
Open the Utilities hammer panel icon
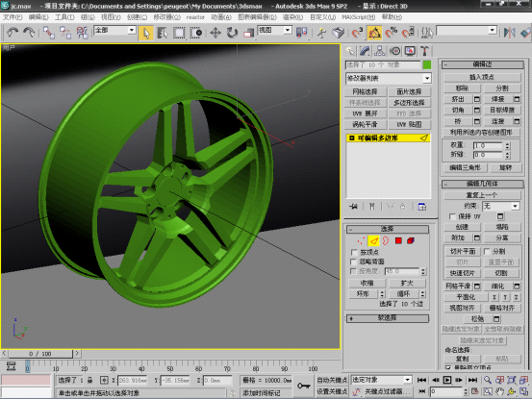pos(424,51)
